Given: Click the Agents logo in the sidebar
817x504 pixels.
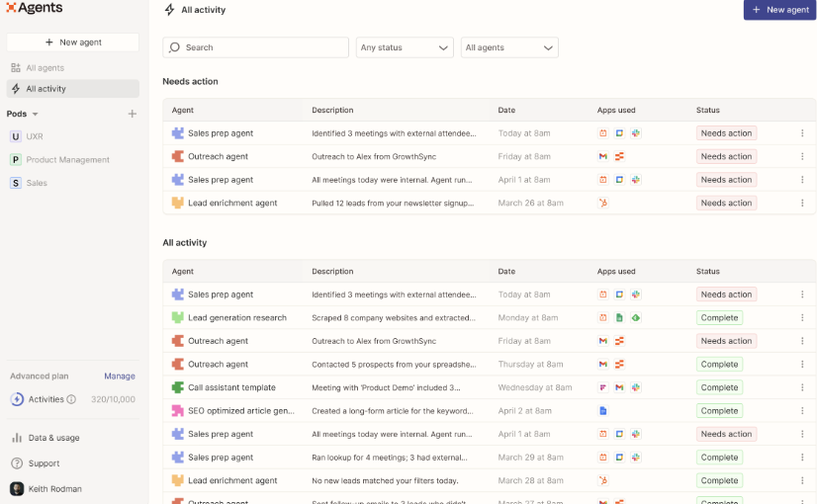Looking at the screenshot, I should (35, 8).
